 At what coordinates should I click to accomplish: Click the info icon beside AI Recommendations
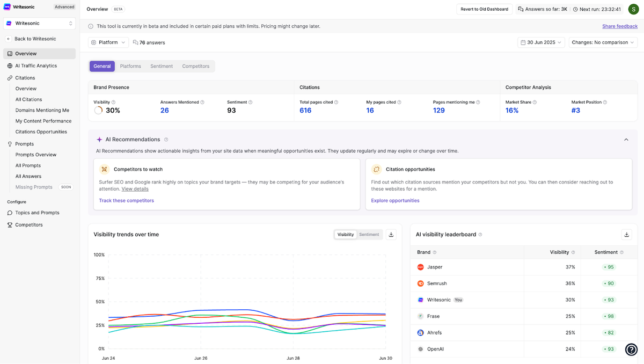tap(166, 140)
